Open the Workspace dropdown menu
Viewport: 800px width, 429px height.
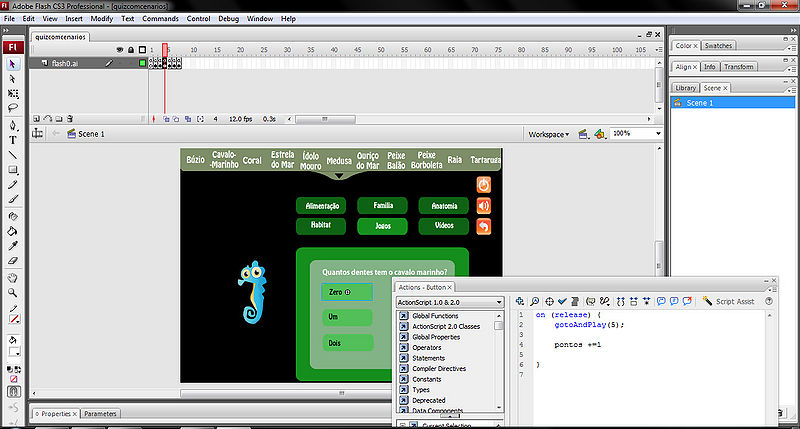pyautogui.click(x=549, y=133)
